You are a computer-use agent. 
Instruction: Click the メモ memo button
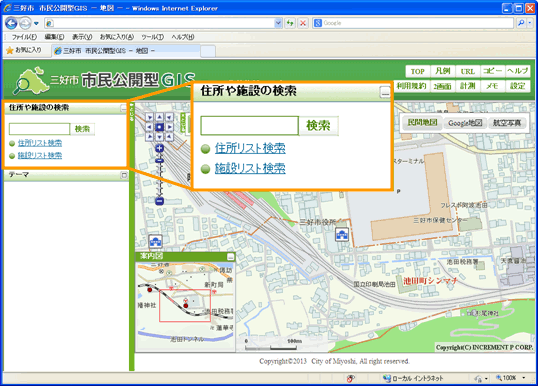(493, 86)
